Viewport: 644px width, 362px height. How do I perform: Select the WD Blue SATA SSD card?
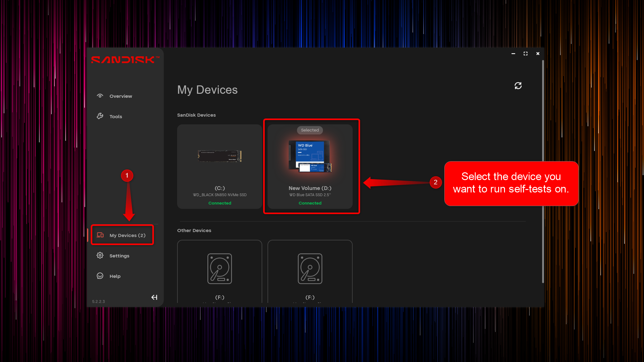click(x=310, y=167)
